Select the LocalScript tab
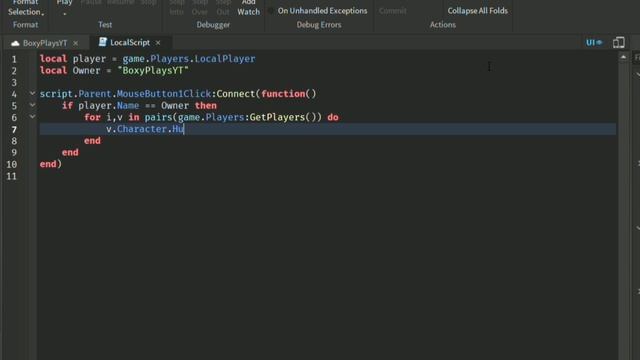Viewport: 640px width, 360px height. [130, 42]
